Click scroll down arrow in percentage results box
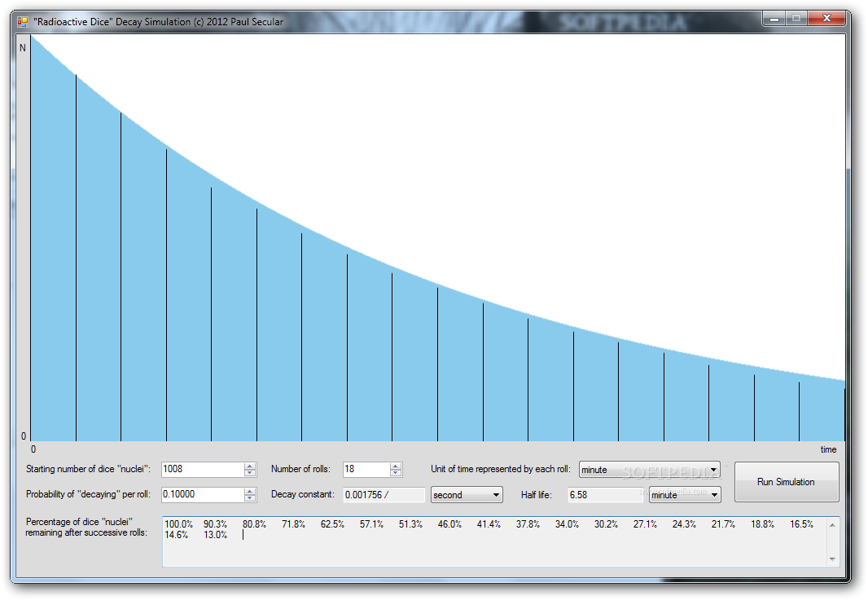The width and height of the screenshot is (868, 600). (832, 559)
